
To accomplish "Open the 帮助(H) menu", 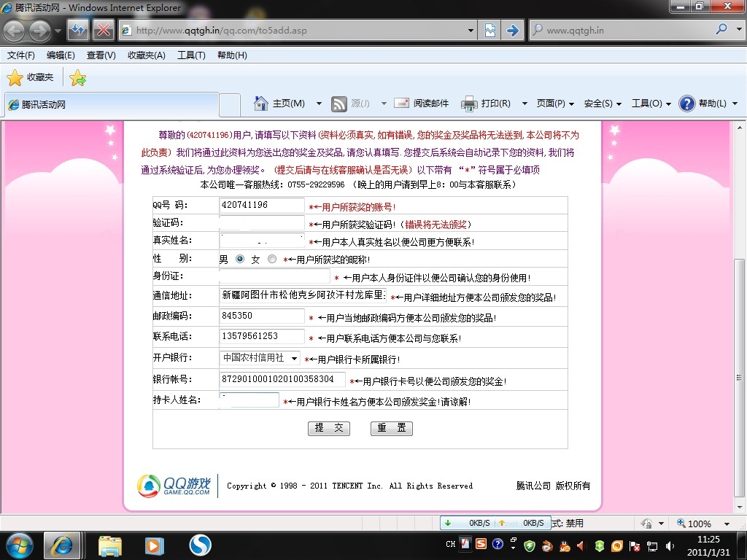I will point(232,55).
